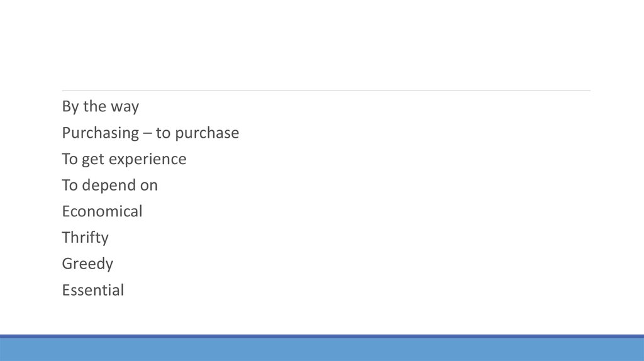Click the word "Economical"
Image resolution: width=644 pixels, height=361 pixels.
[x=102, y=211]
